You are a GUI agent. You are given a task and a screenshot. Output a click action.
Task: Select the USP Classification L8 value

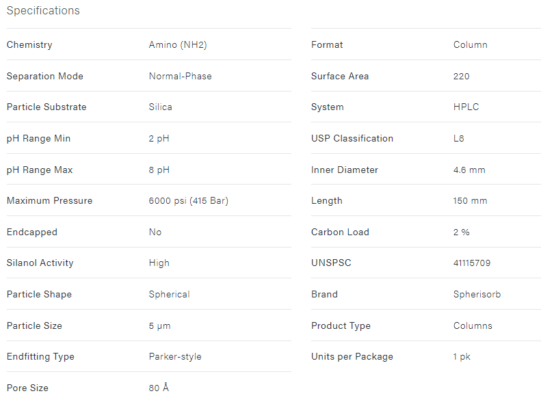click(459, 138)
